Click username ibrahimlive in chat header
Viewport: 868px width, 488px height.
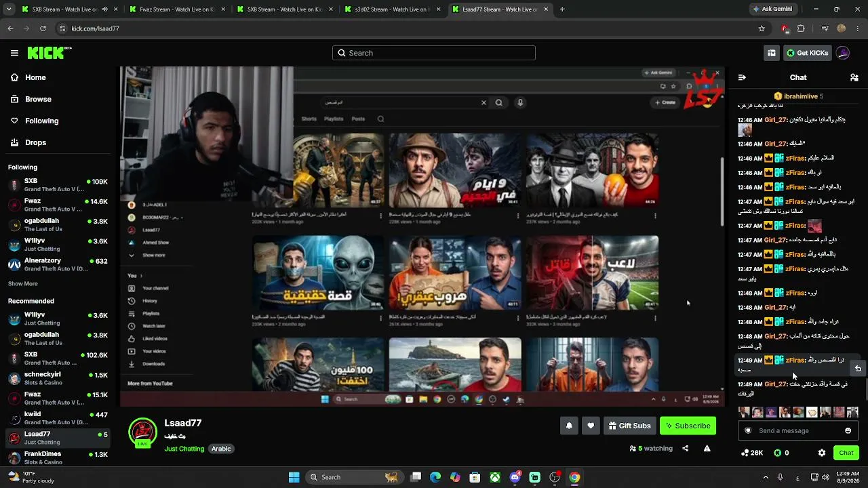800,96
